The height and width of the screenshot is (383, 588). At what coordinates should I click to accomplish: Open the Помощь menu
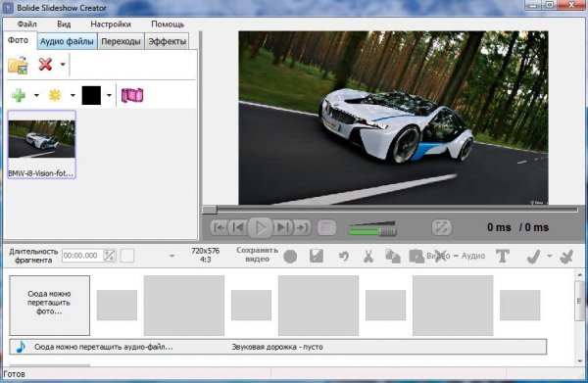click(x=168, y=24)
